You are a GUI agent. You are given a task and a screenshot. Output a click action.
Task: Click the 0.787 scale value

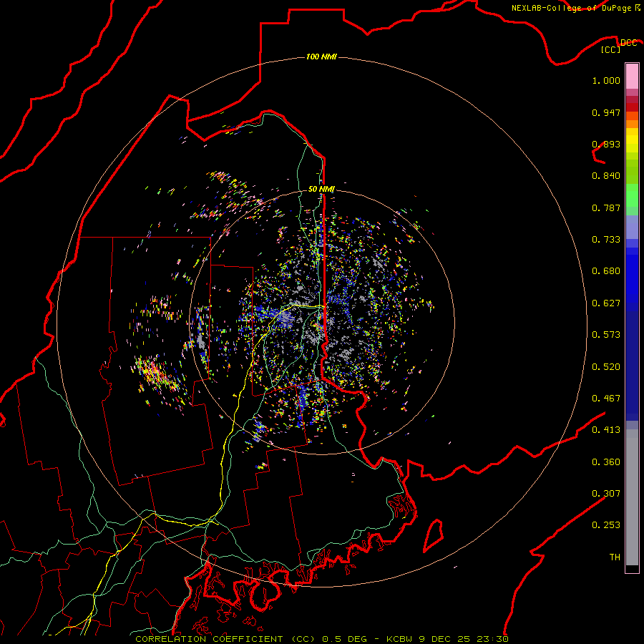pyautogui.click(x=606, y=208)
